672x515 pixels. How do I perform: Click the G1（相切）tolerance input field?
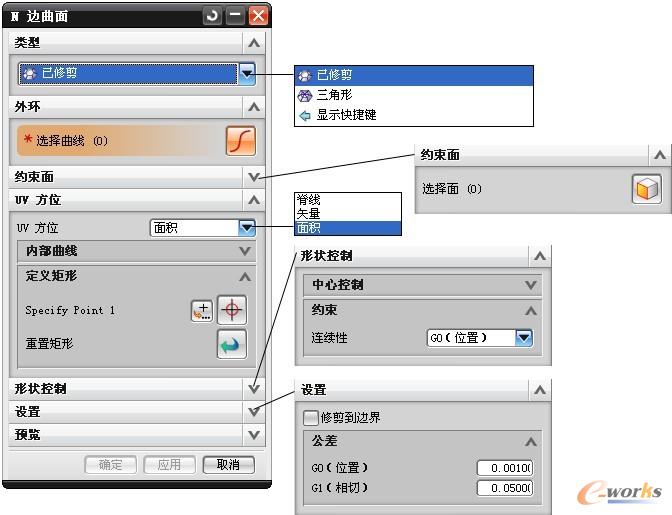[x=504, y=488]
